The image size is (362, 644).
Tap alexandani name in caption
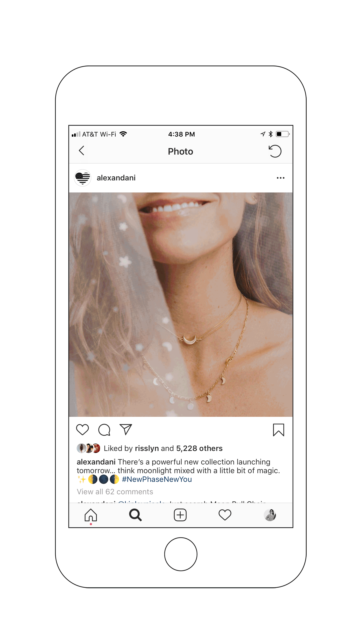(x=96, y=462)
